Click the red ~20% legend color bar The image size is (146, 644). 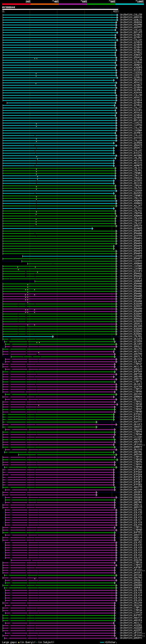point(16,4)
